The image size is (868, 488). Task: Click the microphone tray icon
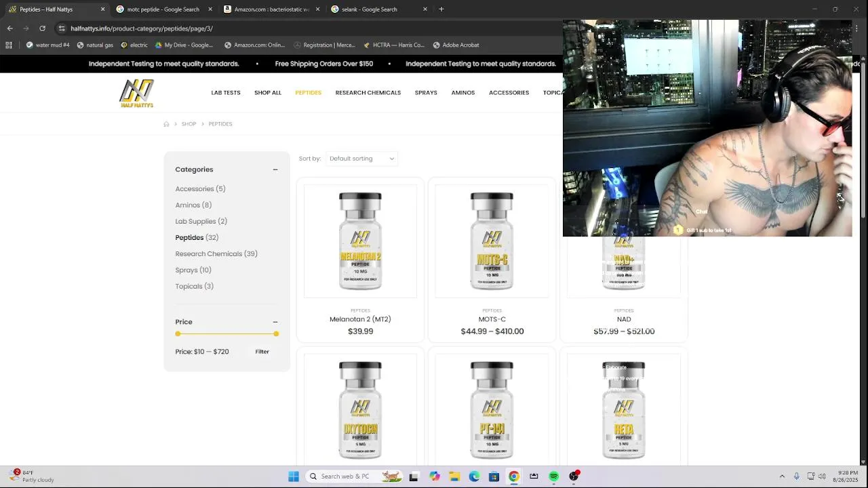pyautogui.click(x=797, y=476)
